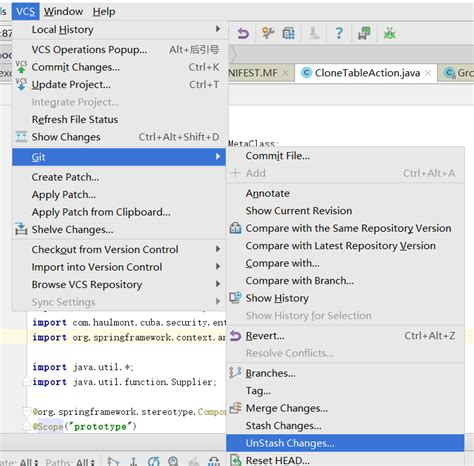This screenshot has width=474, height=466.
Task: Close the CloneTableAction.java tab
Action: point(428,73)
